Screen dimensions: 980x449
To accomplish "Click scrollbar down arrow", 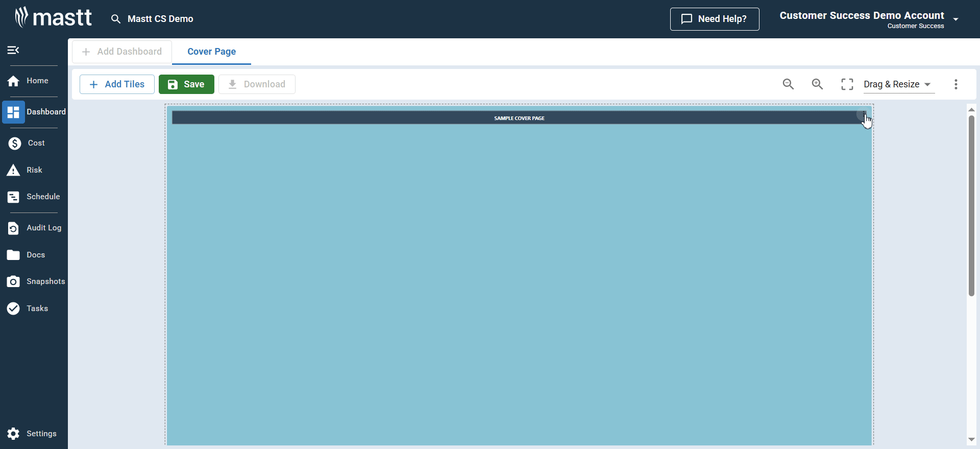I will pyautogui.click(x=971, y=440).
